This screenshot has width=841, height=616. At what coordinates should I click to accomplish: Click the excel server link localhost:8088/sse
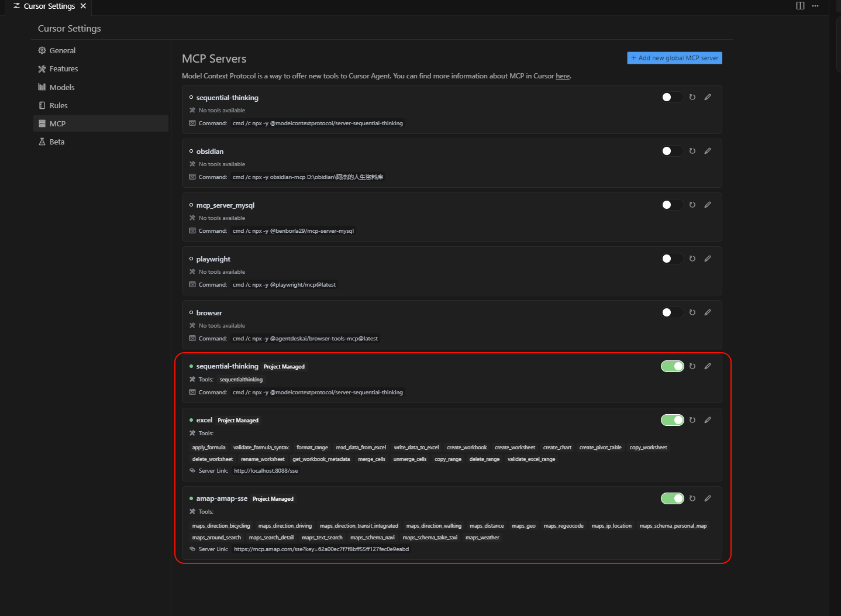[x=266, y=471]
